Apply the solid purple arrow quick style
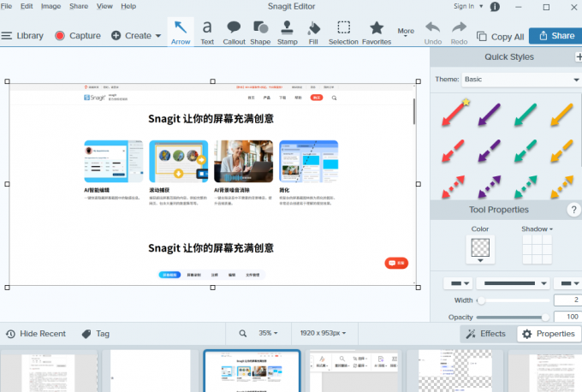The width and height of the screenshot is (582, 392). click(x=490, y=115)
